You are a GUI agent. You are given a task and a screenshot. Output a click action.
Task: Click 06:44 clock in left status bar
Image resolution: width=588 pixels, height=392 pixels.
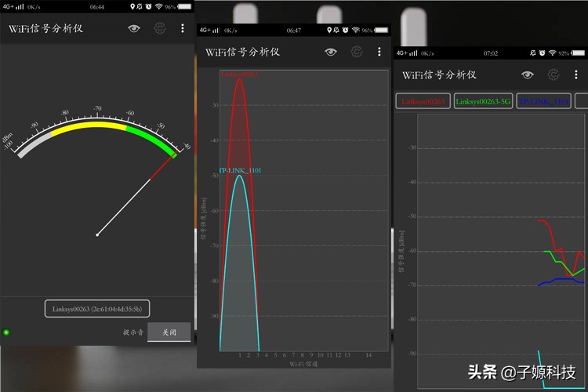[96, 7]
